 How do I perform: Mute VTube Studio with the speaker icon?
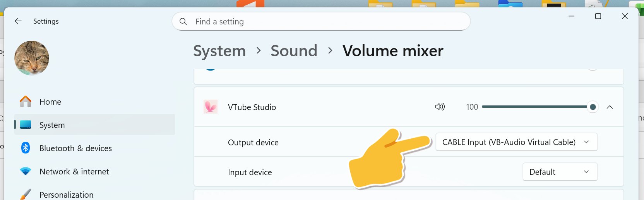pos(440,107)
